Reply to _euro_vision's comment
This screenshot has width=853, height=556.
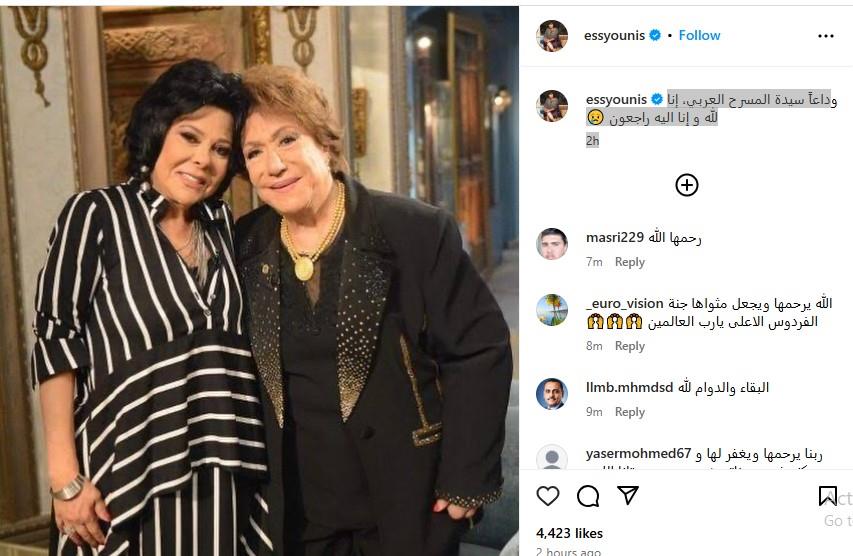pos(630,346)
